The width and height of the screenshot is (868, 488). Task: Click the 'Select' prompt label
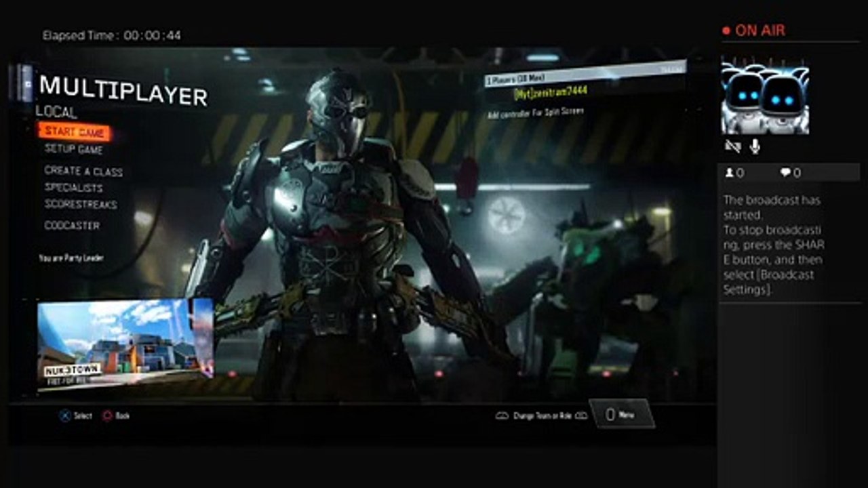click(83, 415)
